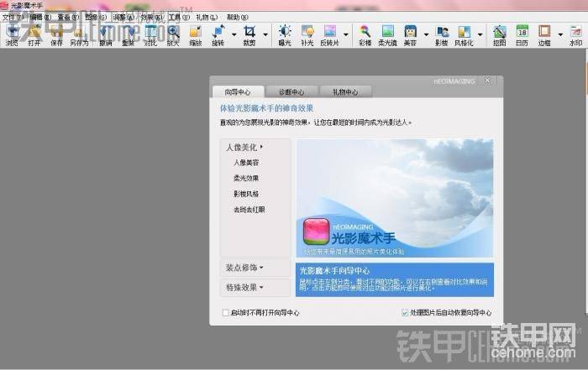Click the 保存 (save) toolbar icon
The height and width of the screenshot is (370, 588).
(x=56, y=35)
